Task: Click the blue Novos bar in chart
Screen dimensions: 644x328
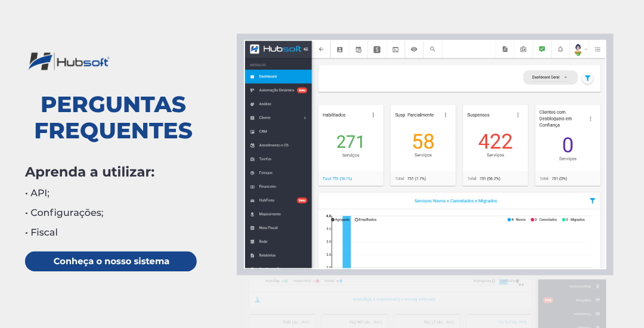Action: click(x=346, y=242)
